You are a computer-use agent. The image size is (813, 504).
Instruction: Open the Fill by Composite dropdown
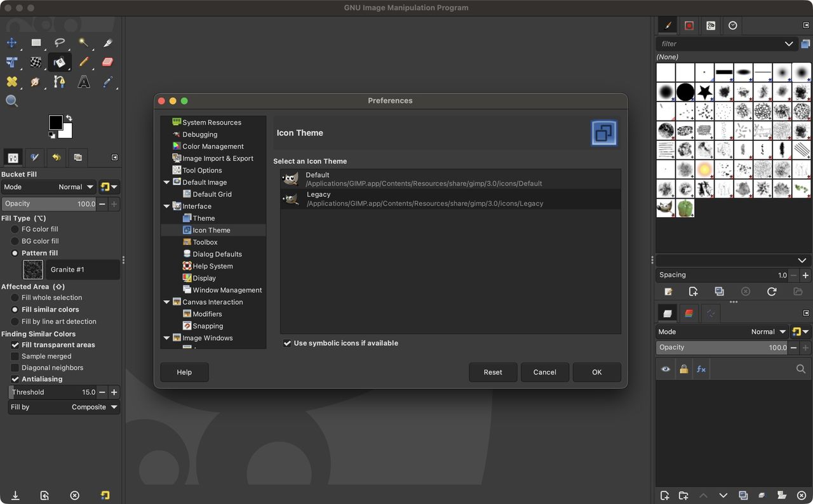click(64, 407)
